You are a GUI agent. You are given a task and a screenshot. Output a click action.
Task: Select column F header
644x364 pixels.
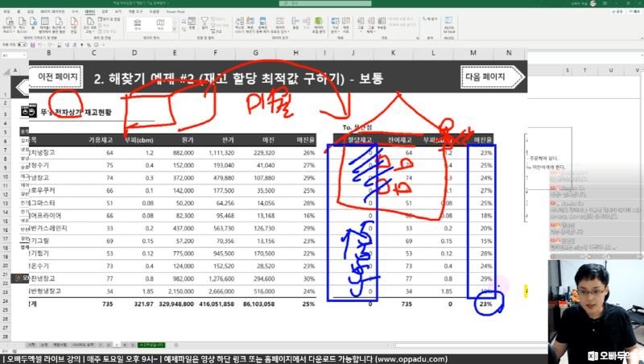click(x=215, y=53)
